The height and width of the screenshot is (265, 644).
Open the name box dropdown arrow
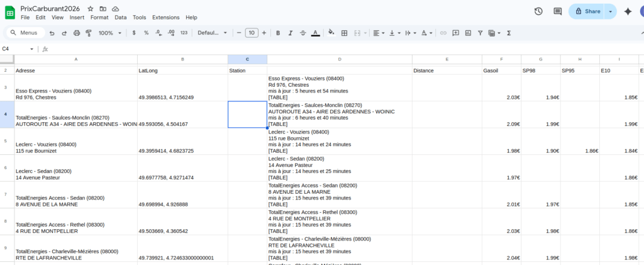32,49
